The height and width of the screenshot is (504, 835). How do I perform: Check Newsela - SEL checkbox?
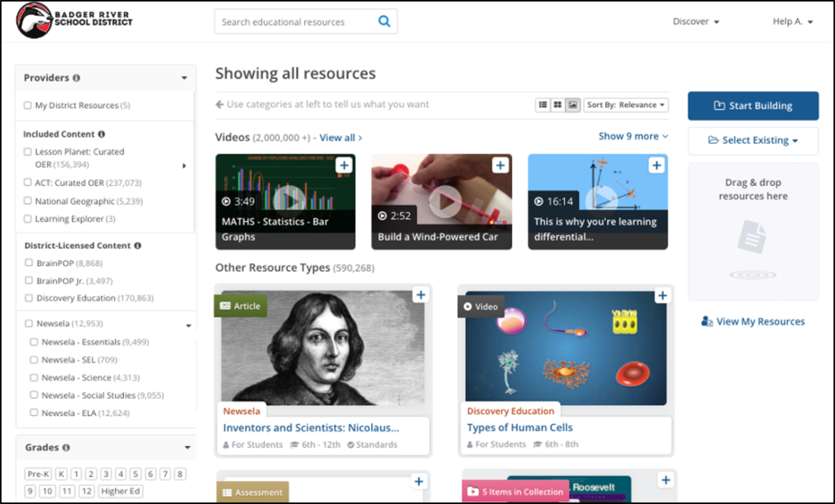(x=34, y=360)
